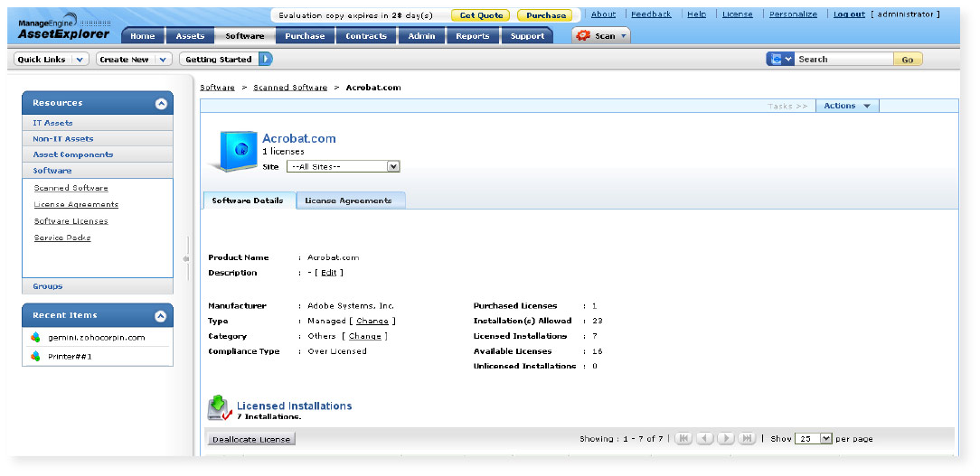This screenshot has width=980, height=476.
Task: Click the yellow Purchase button
Action: click(x=545, y=15)
